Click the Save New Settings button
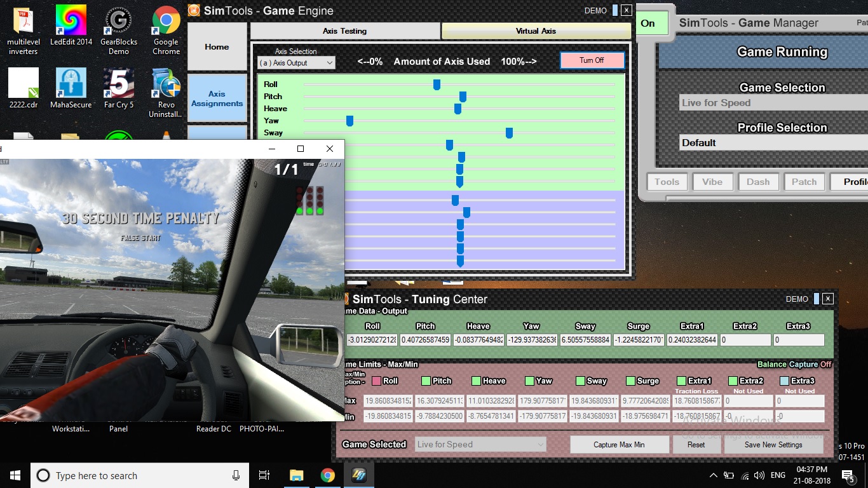The width and height of the screenshot is (868, 488). pyautogui.click(x=773, y=445)
